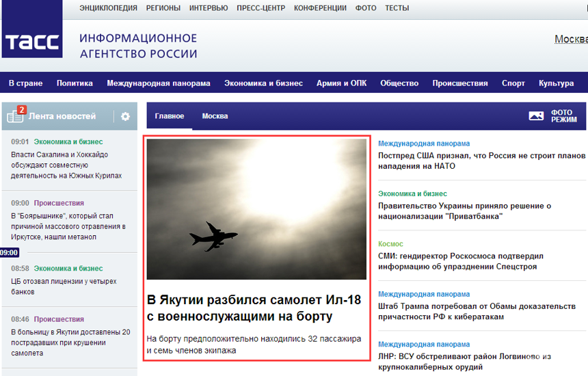Go to the Происшествия section

(460, 83)
